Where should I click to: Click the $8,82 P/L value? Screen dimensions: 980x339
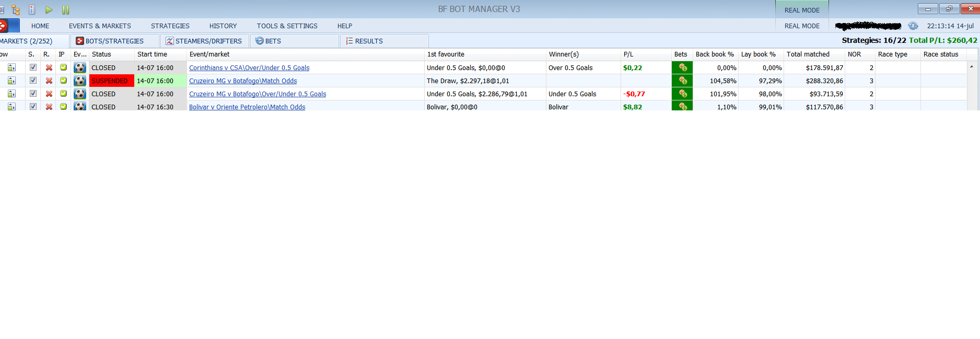[x=633, y=107]
